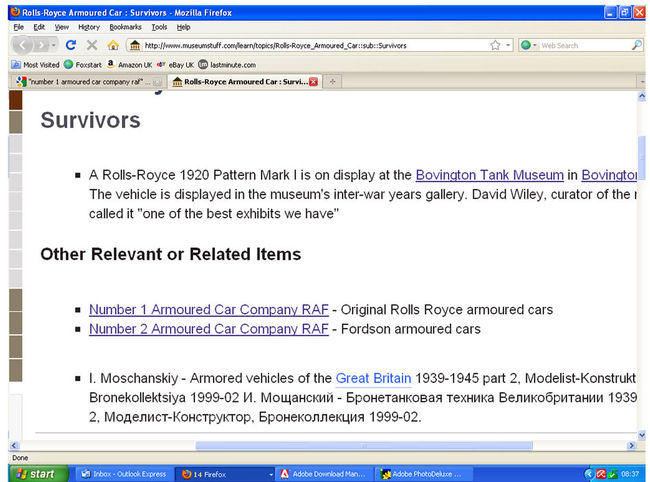
Task: Open the Help menu
Action: pos(183,27)
